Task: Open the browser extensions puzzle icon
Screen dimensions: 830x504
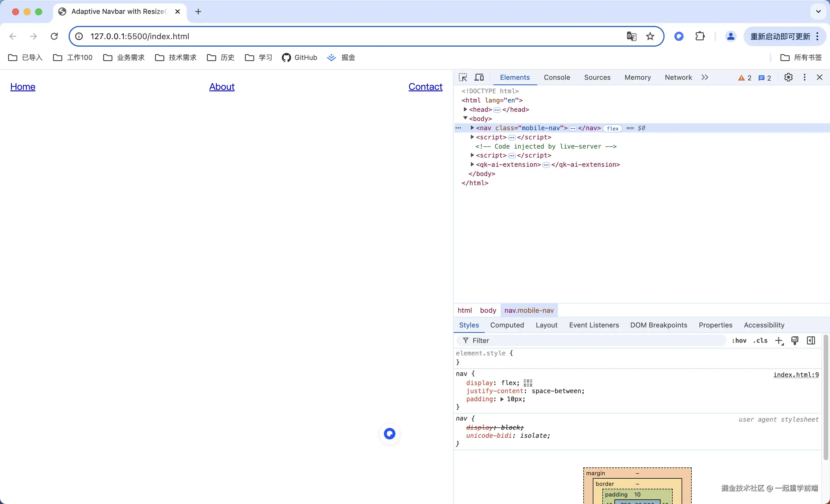Action: 700,36
